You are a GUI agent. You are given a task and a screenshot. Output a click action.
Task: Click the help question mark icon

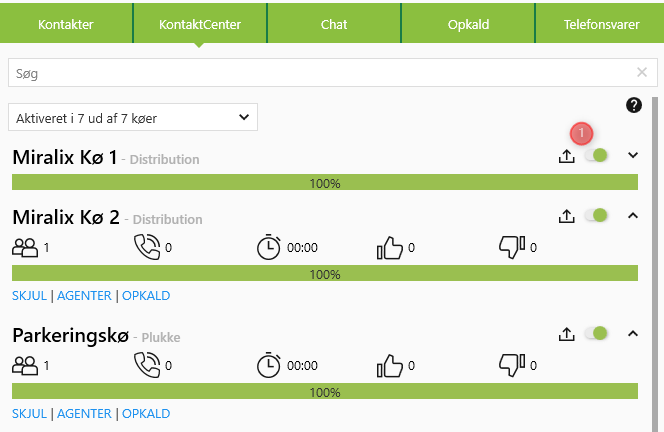click(x=633, y=105)
